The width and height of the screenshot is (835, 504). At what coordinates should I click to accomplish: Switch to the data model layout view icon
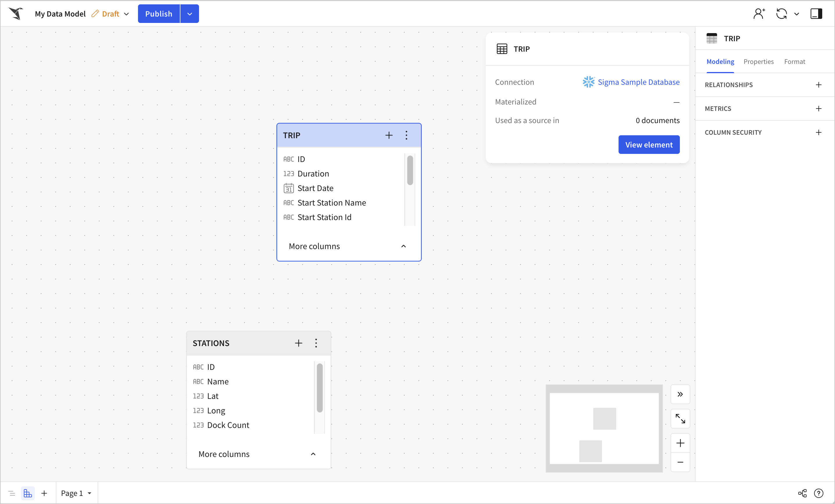click(28, 493)
